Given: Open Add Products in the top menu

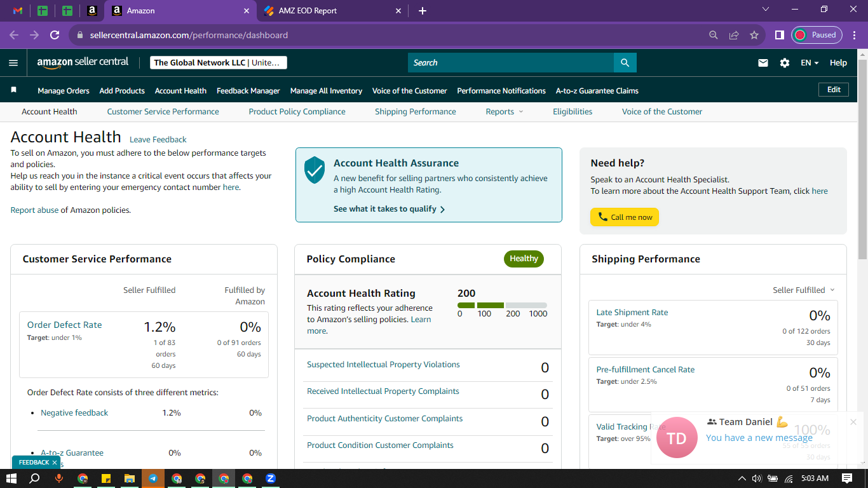Looking at the screenshot, I should coord(122,91).
